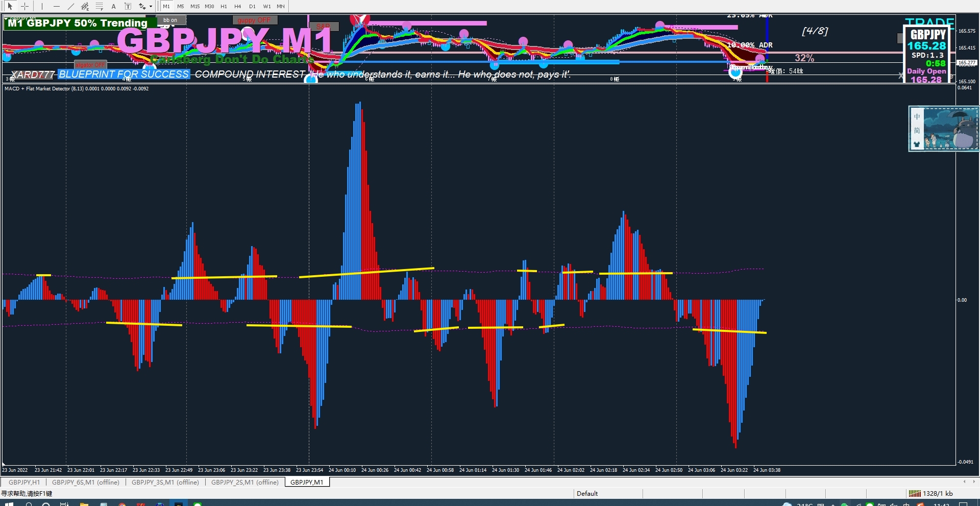The image size is (980, 506).
Task: Click the XARD777 signature text
Action: [x=33, y=75]
